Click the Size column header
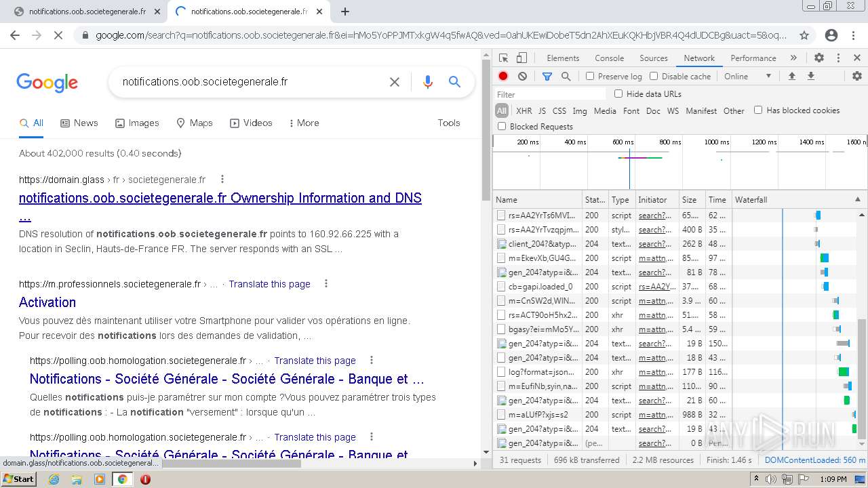Viewport: 868px width, 488px height. click(x=692, y=200)
